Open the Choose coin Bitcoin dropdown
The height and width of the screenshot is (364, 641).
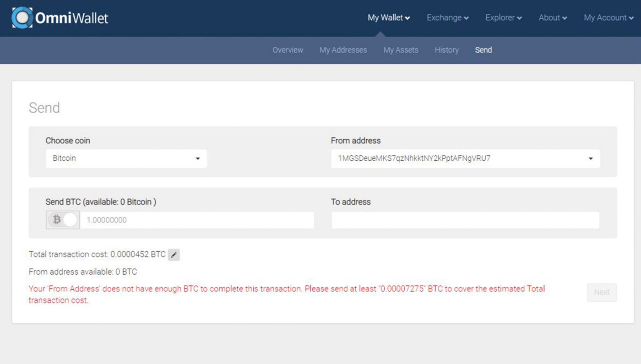pos(126,158)
